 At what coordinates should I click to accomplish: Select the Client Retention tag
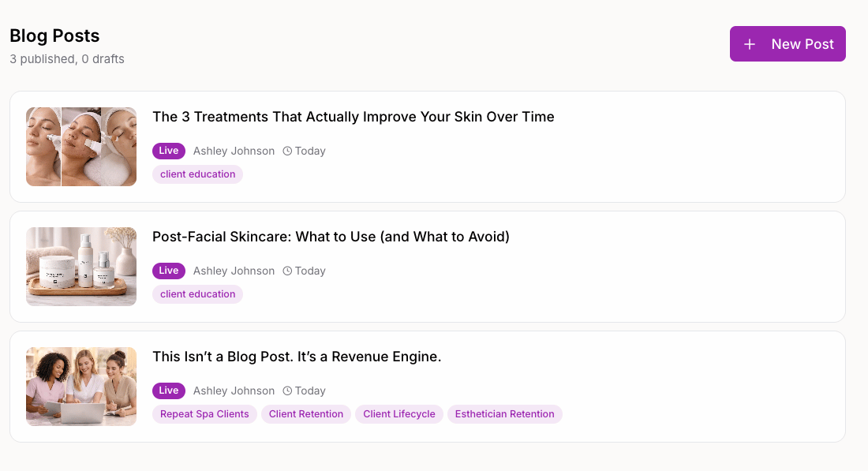tap(306, 414)
